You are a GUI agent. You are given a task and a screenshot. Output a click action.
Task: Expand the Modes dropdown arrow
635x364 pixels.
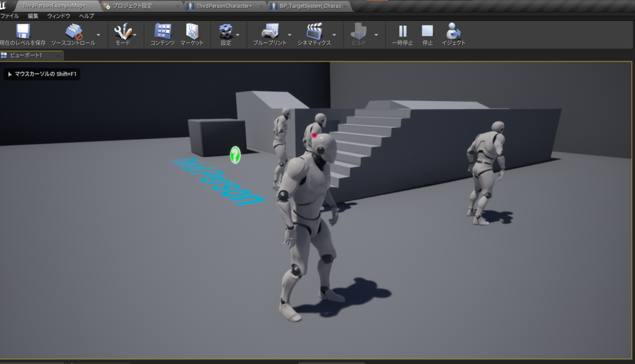point(135,35)
